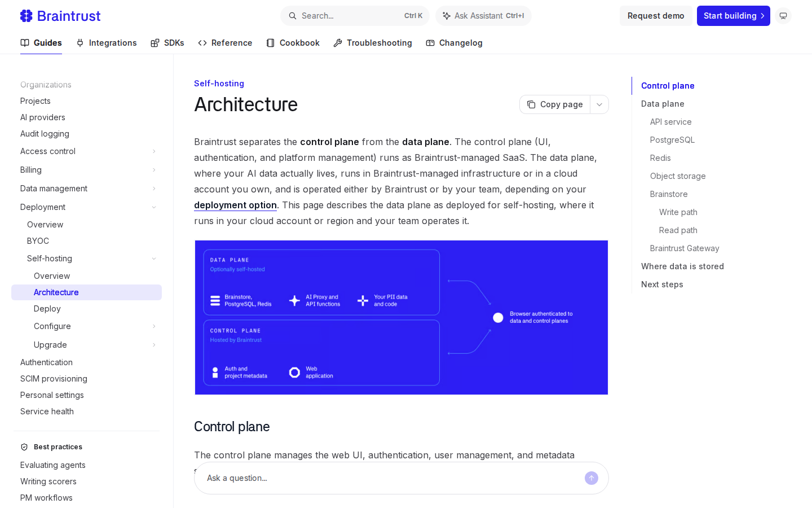The width and height of the screenshot is (812, 508).
Task: Switch to the Reference tab
Action: tap(225, 43)
